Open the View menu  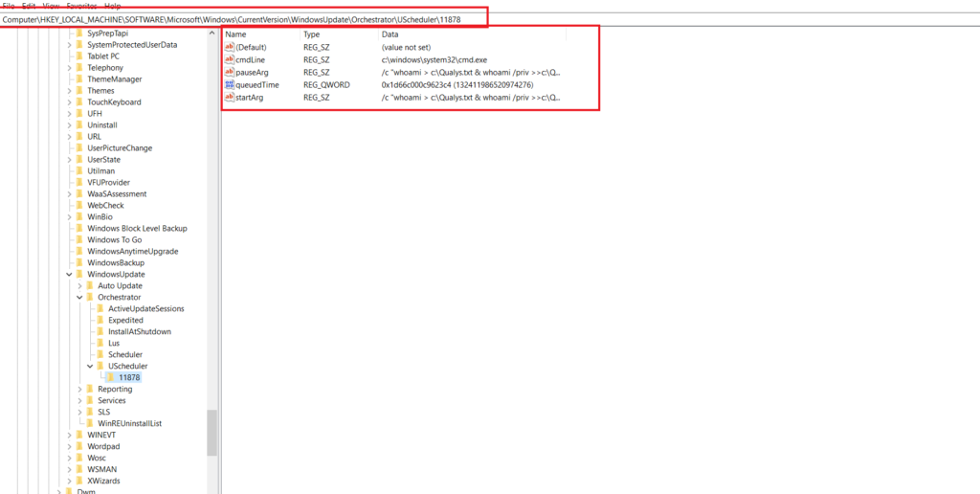click(52, 5)
